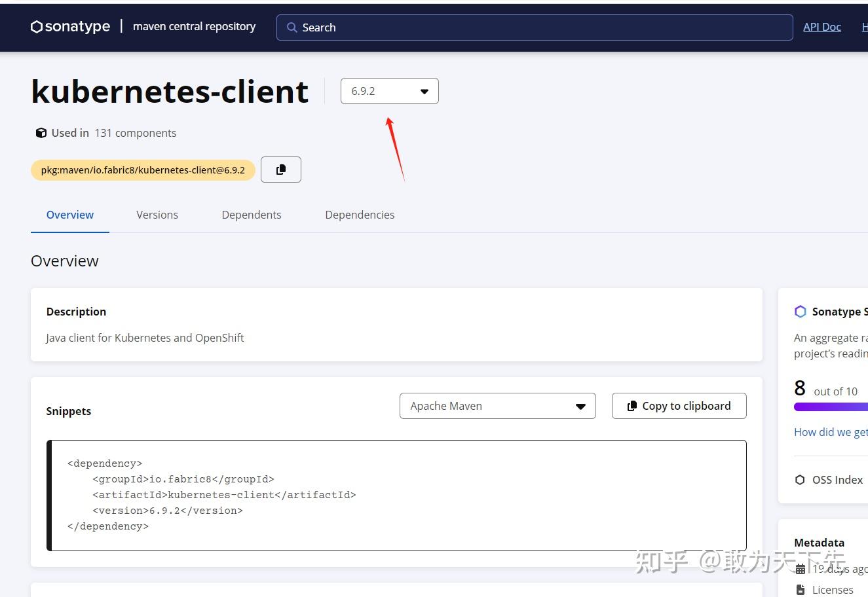Image resolution: width=868 pixels, height=597 pixels.
Task: Open the Dependencies tab
Action: pyautogui.click(x=360, y=215)
